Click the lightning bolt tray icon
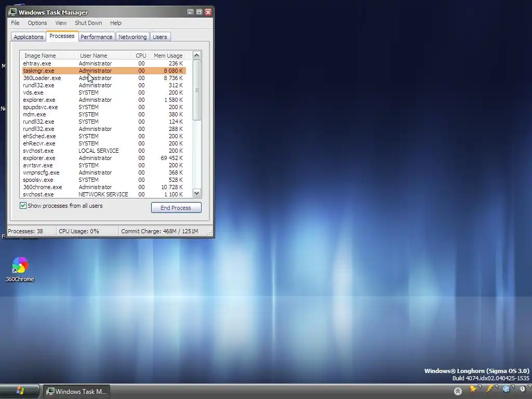The image size is (532, 399). coord(489,390)
